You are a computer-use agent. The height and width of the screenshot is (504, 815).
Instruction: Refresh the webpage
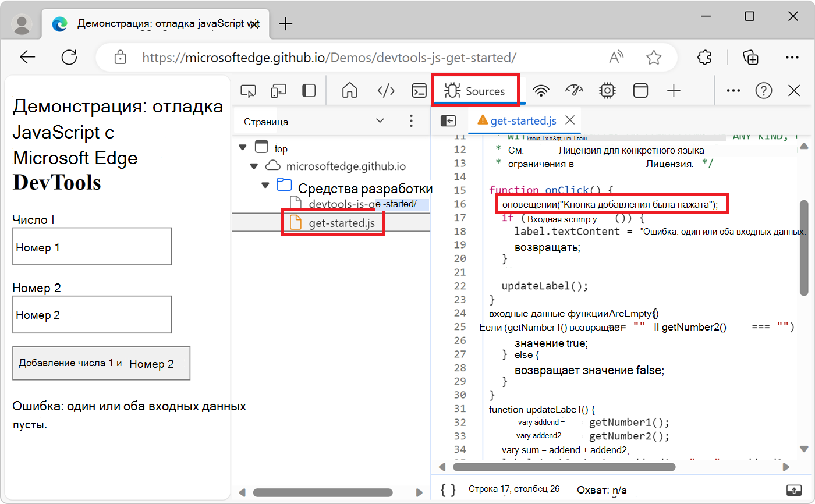pos(69,57)
